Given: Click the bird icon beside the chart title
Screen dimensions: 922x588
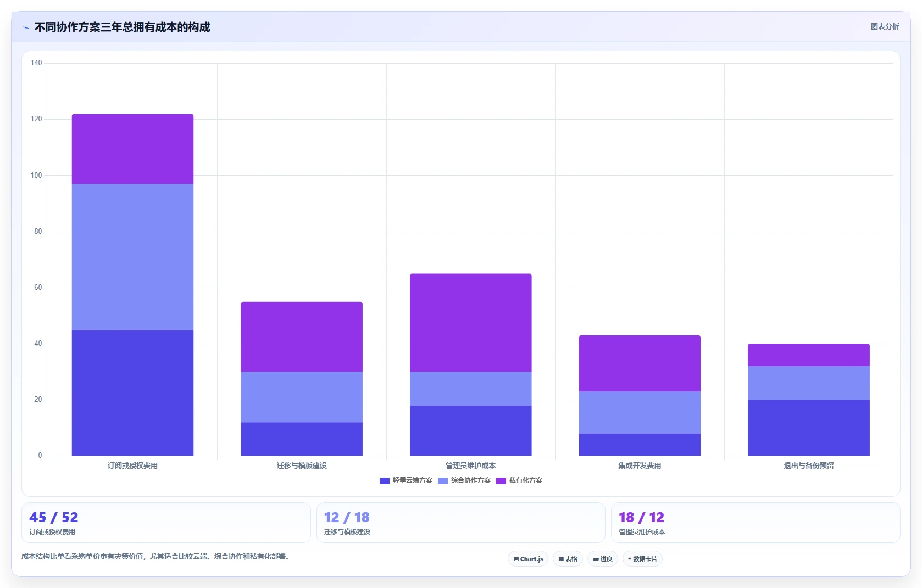Looking at the screenshot, I should pyautogui.click(x=26, y=27).
